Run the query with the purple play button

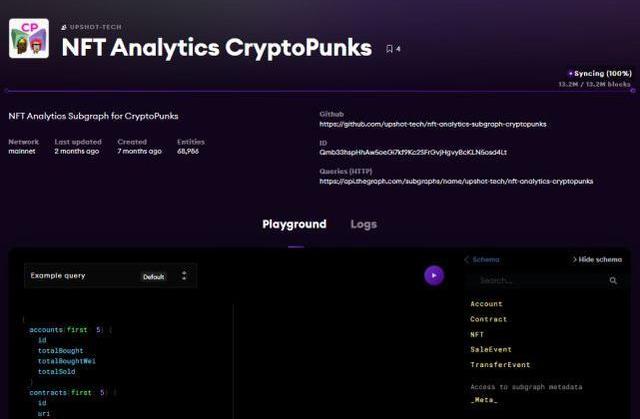point(434,275)
